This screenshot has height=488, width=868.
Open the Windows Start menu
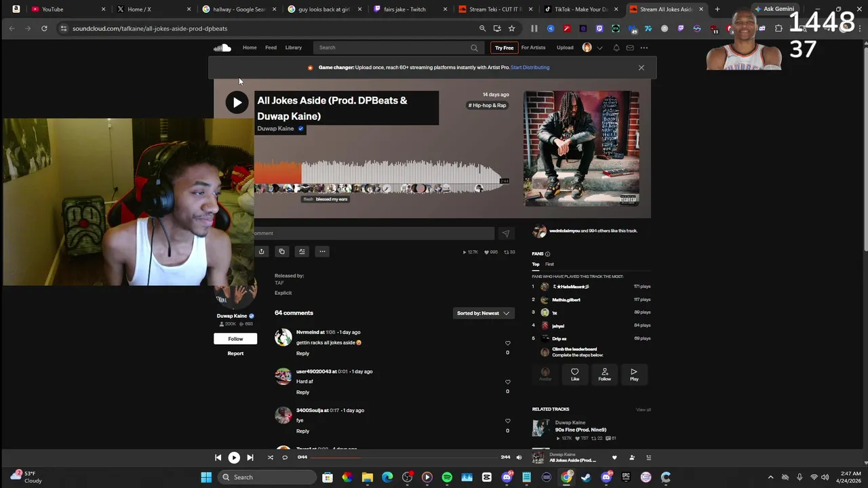click(206, 477)
